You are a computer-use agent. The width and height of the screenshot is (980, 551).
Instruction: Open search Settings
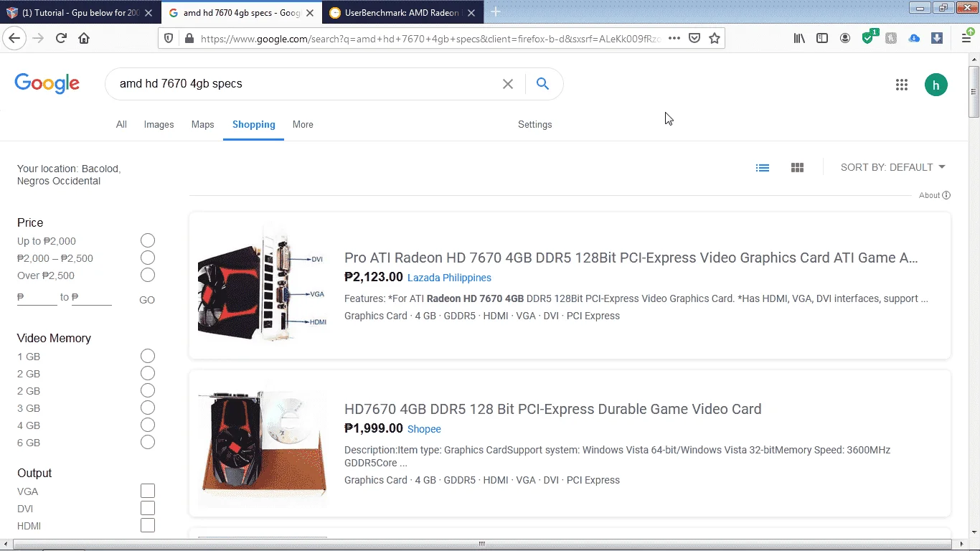(x=535, y=125)
